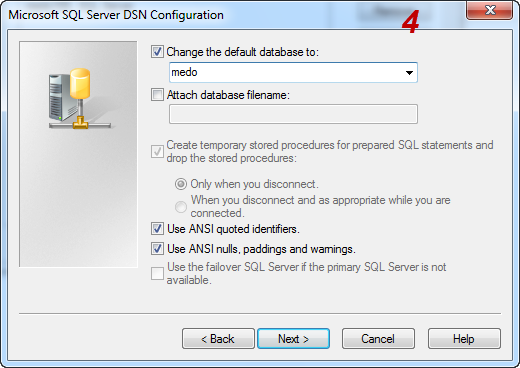
Task: Toggle 'Create temporary stored procedures' checkbox
Action: coord(157,152)
